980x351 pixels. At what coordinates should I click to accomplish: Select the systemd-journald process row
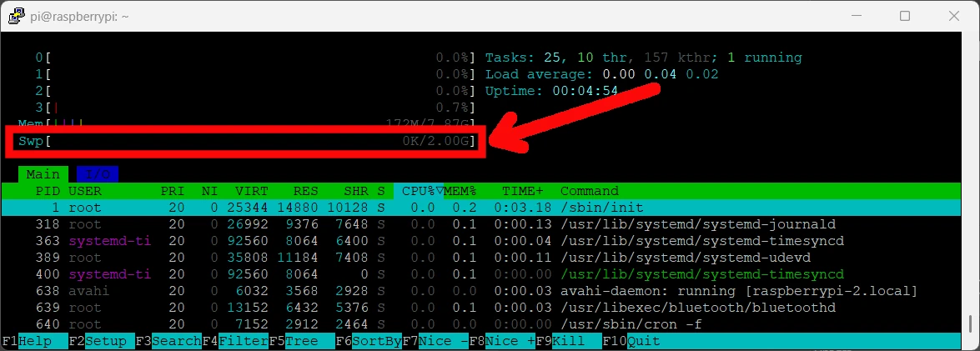click(480, 224)
